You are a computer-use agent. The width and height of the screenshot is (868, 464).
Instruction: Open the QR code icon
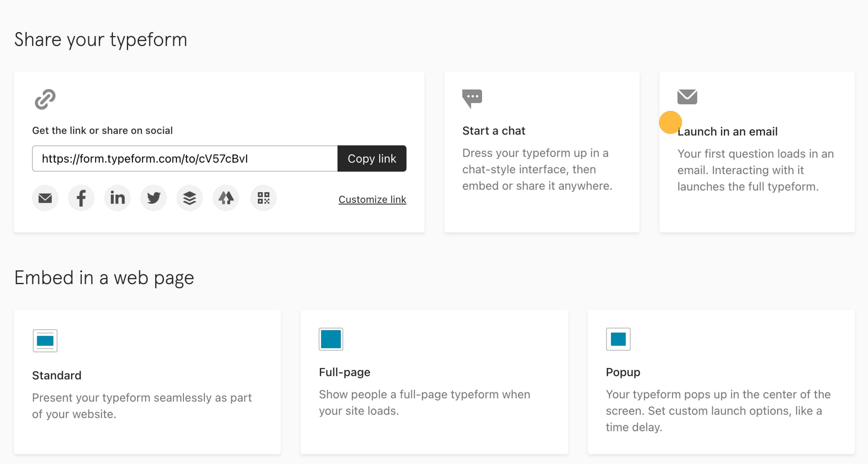tap(264, 198)
